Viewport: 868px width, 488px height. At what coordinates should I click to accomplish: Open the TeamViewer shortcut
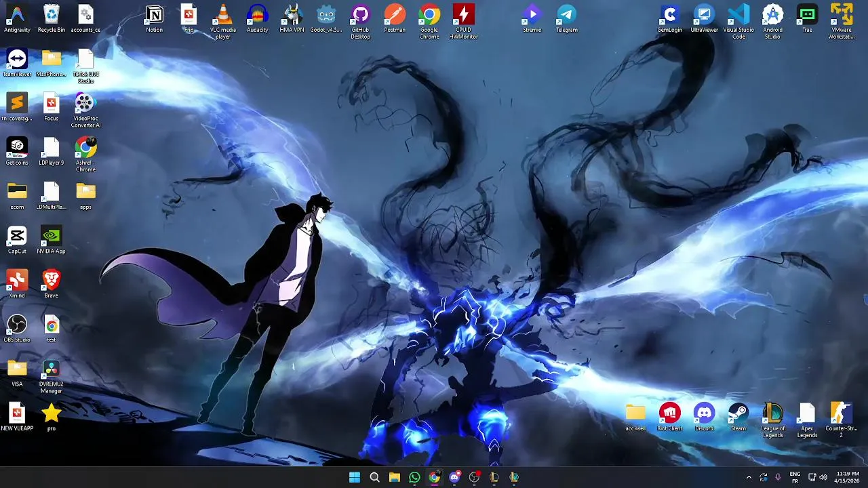(17, 63)
